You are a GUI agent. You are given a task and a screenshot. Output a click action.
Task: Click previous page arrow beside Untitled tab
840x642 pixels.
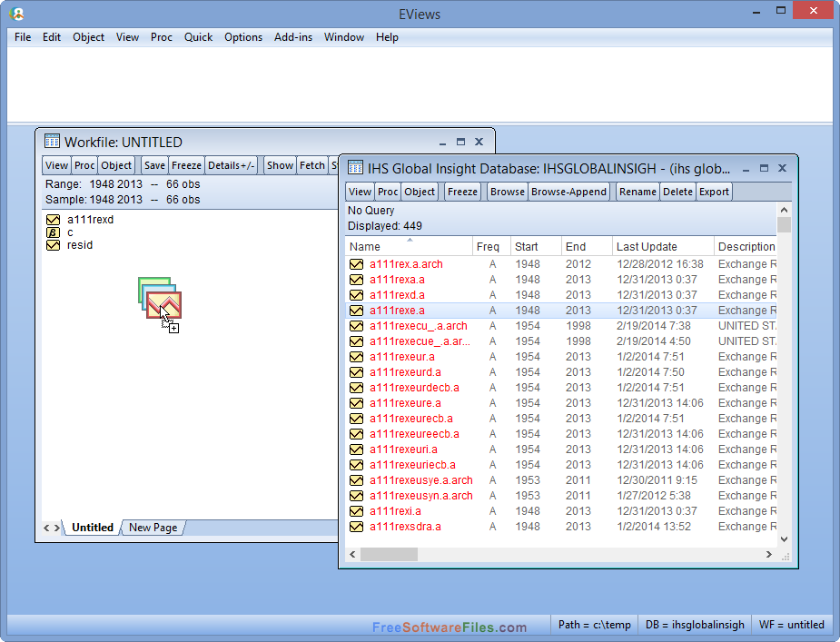(46, 528)
